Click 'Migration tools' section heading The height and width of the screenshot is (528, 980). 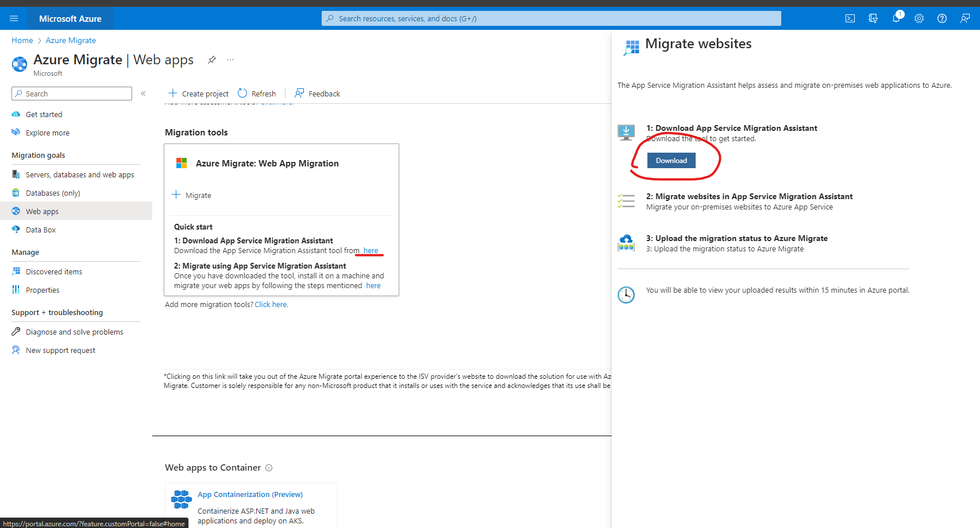[196, 133]
